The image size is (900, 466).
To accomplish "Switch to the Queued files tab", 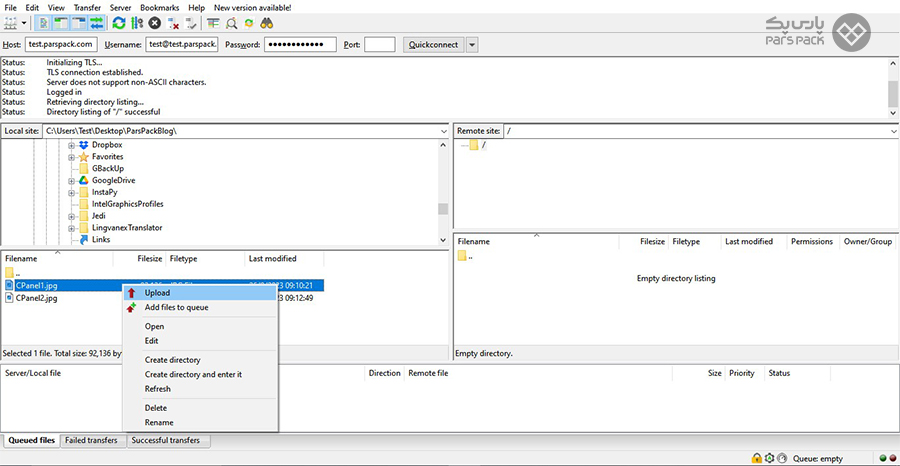I will click(x=32, y=441).
